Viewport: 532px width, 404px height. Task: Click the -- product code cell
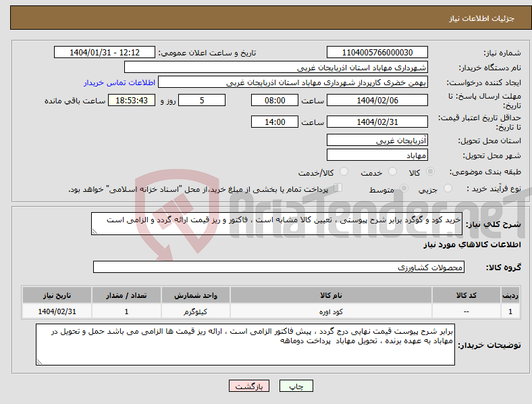pos(467,311)
